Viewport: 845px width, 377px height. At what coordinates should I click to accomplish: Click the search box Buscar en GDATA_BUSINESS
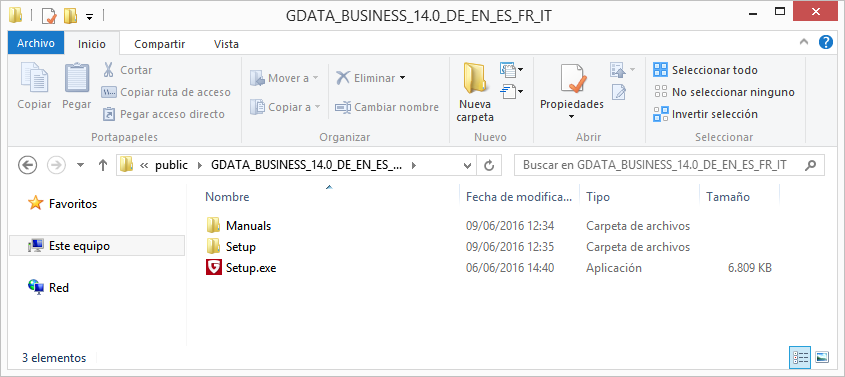[x=669, y=165]
